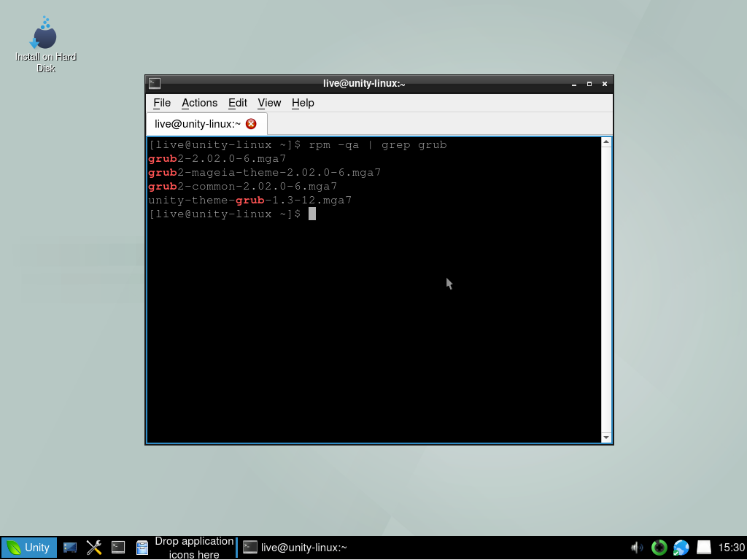Open the network globe tray icon
747x560 pixels.
pos(681,548)
